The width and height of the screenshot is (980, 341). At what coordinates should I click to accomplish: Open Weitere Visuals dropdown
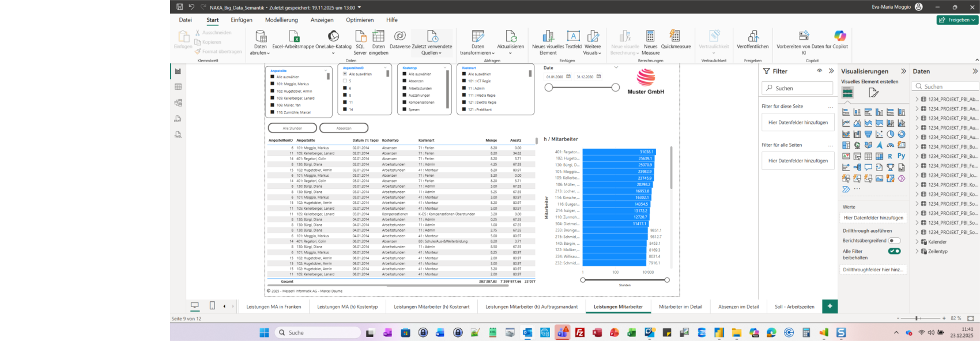tap(593, 42)
